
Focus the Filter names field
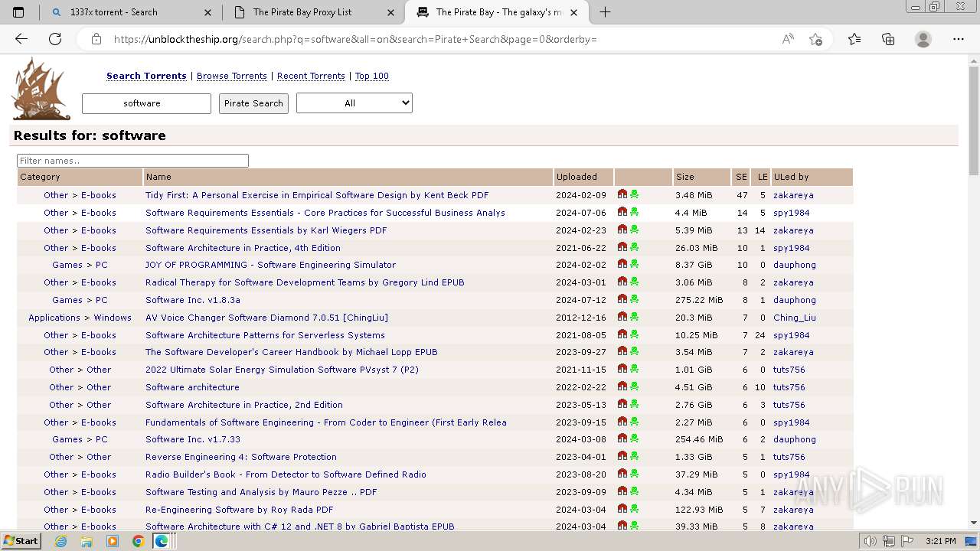(132, 161)
